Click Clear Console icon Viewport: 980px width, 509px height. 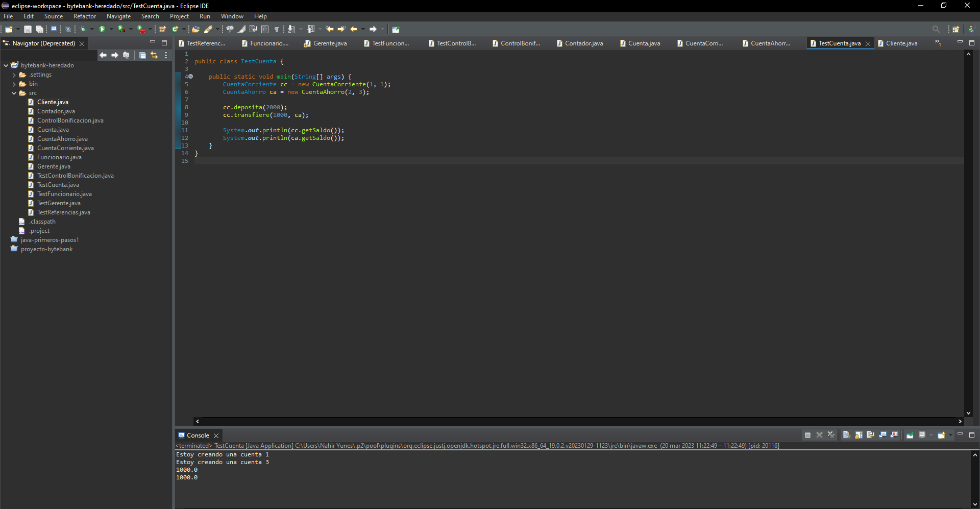846,435
